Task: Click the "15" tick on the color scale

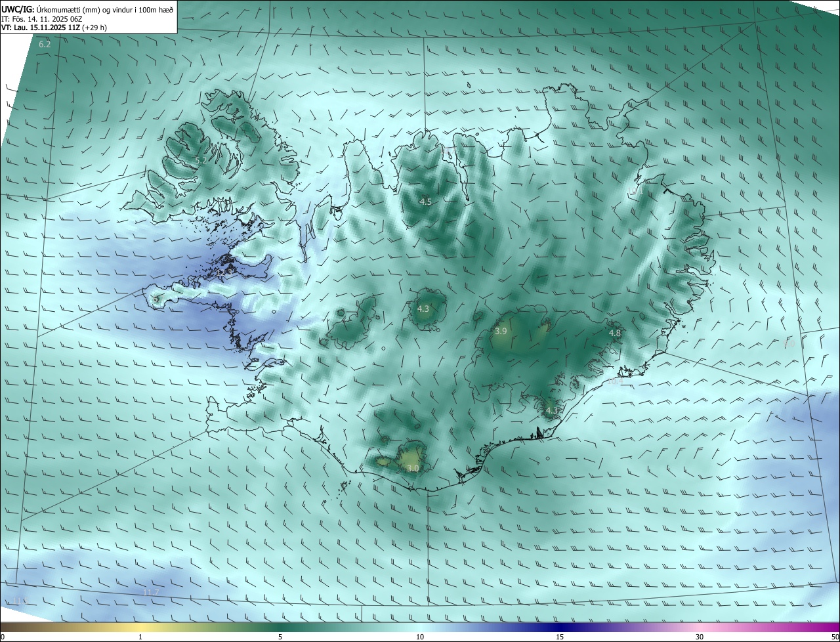Action: pyautogui.click(x=560, y=637)
